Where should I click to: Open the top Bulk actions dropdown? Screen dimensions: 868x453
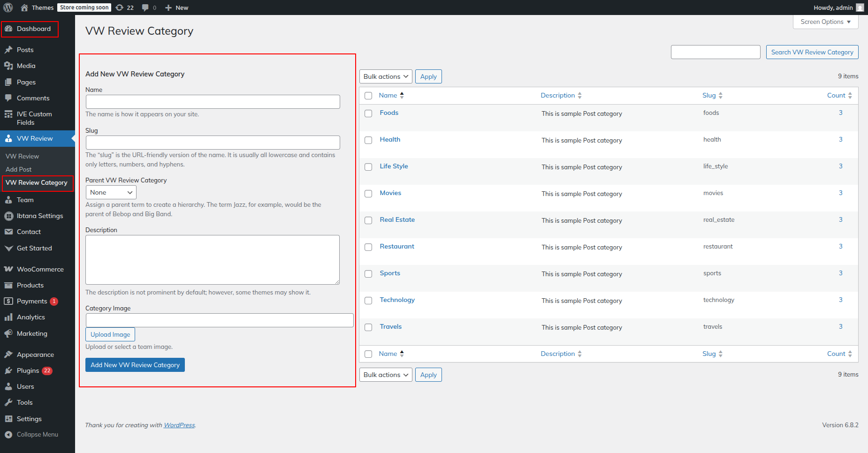386,76
